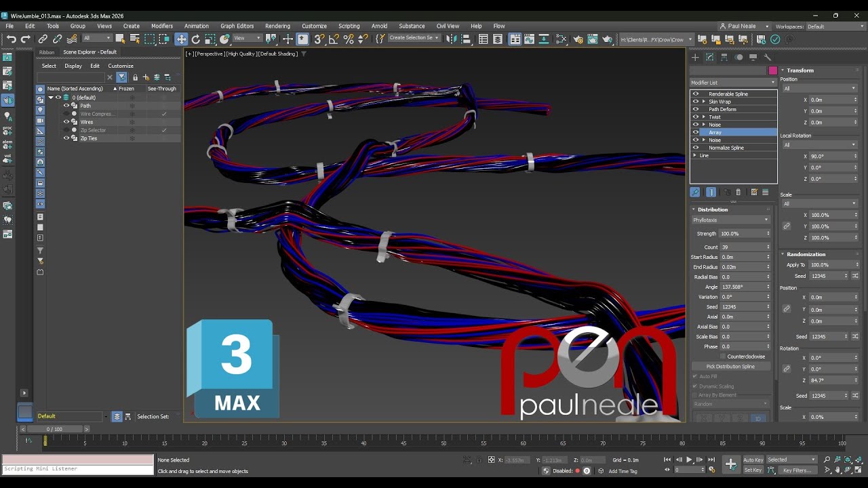Image resolution: width=868 pixels, height=488 pixels.
Task: Click the Set Key button
Action: 753,470
